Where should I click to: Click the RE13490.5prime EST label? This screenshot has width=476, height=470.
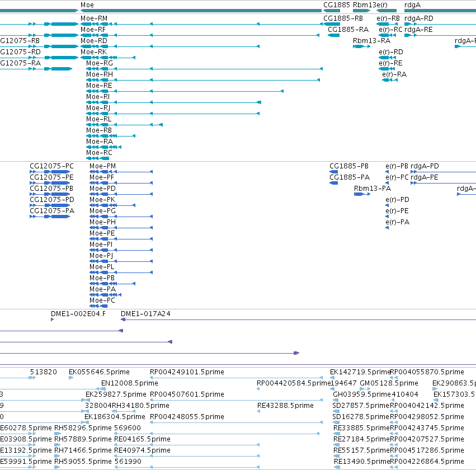click(361, 462)
